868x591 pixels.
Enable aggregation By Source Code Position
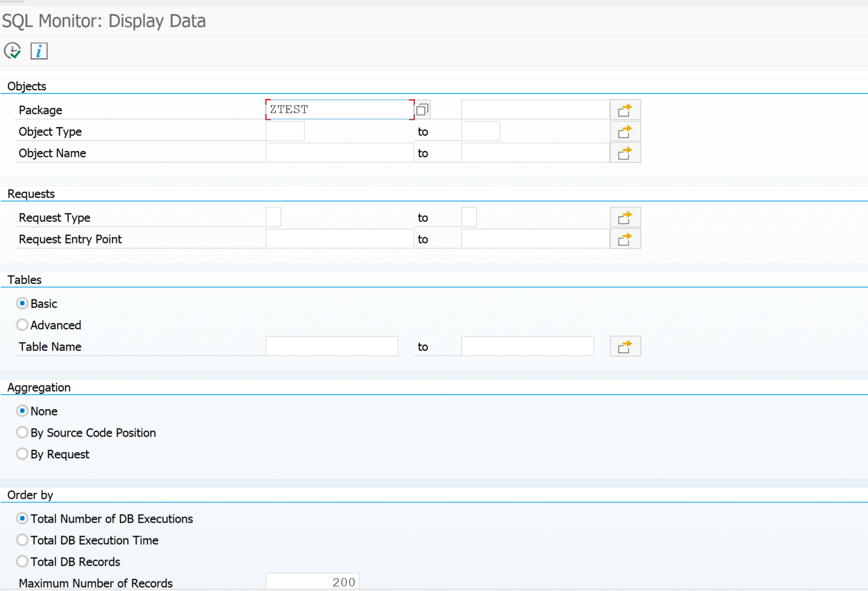(22, 432)
